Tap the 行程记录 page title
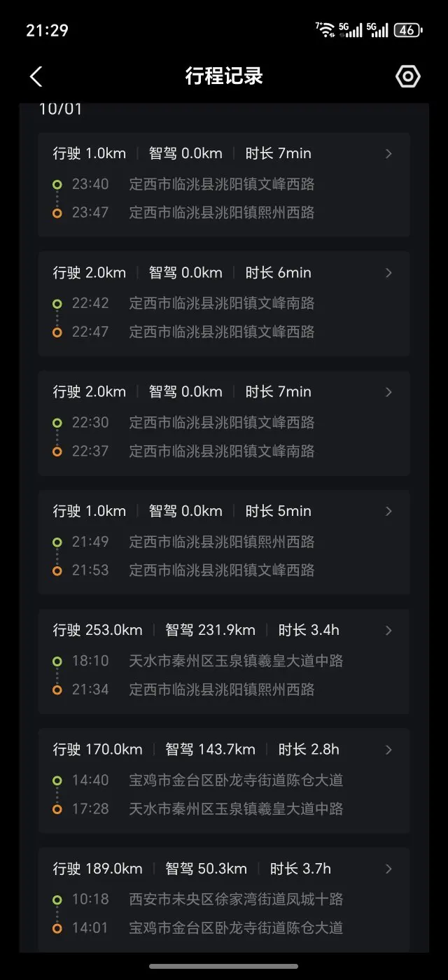Viewport: 448px width, 980px height. (224, 76)
